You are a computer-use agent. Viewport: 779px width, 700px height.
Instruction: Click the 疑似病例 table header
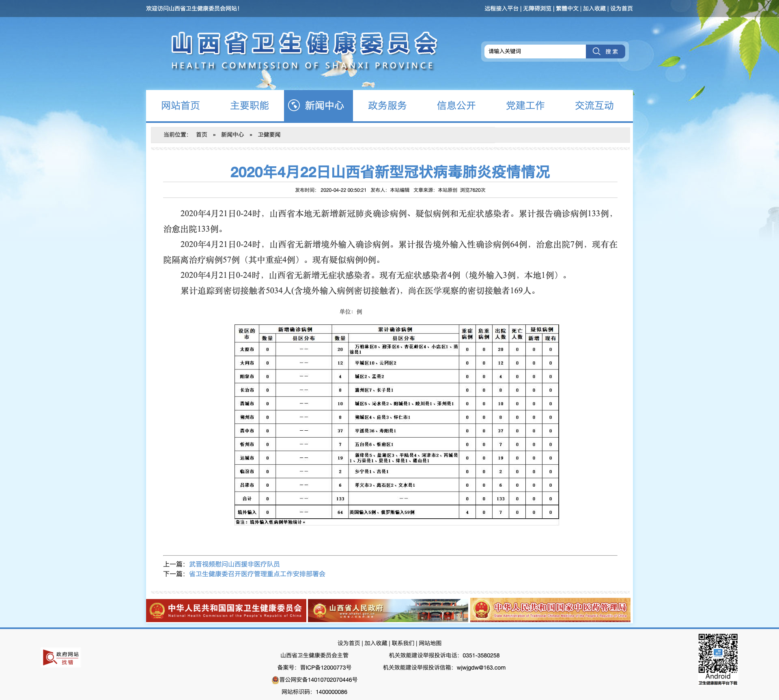click(542, 329)
